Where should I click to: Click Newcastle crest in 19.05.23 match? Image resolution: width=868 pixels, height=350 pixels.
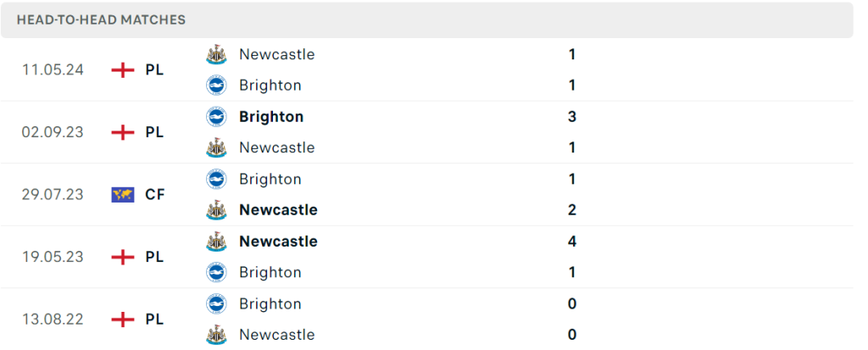216,242
